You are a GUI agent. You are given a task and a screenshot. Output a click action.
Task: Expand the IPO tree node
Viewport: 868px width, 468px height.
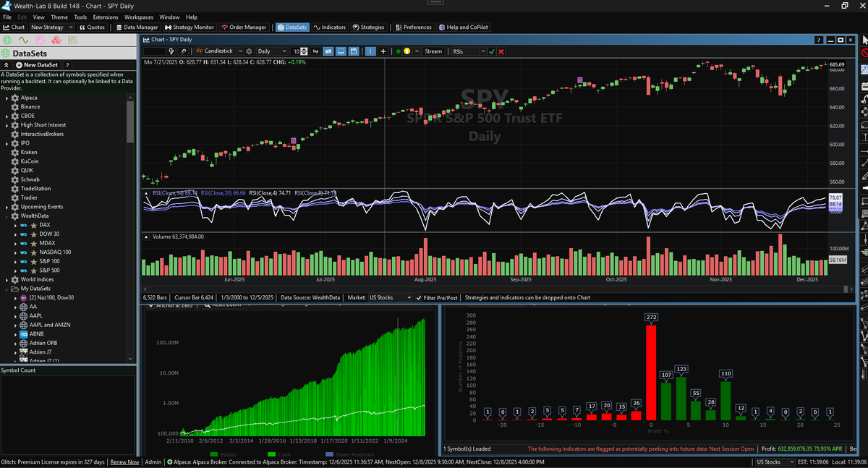6,143
